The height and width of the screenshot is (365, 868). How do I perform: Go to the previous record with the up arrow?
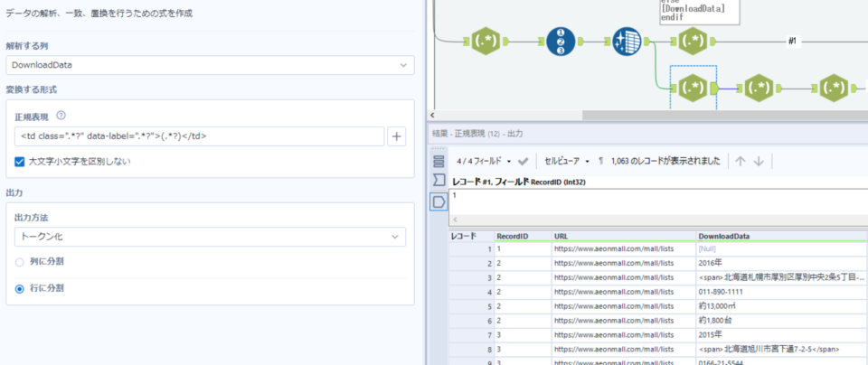point(741,161)
